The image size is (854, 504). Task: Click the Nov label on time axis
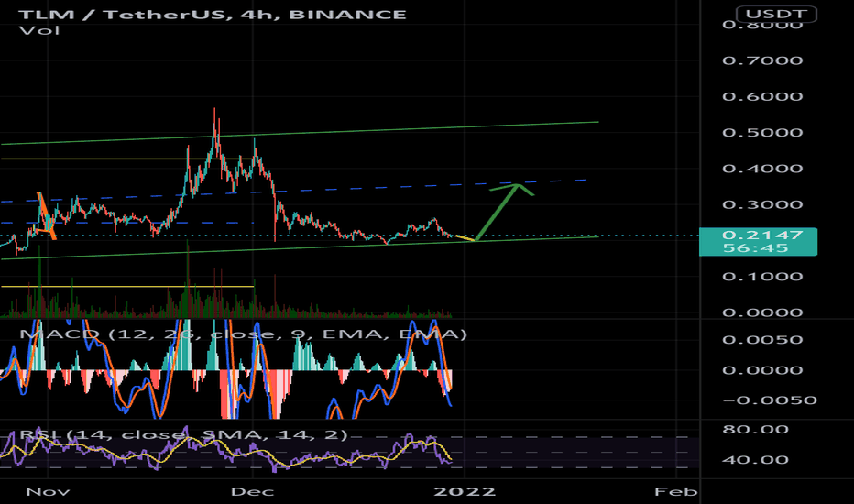tap(48, 492)
